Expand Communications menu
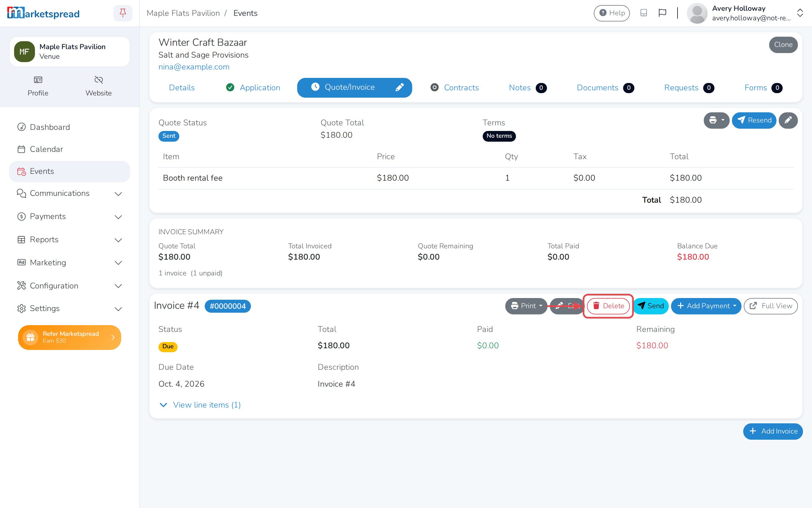This screenshot has width=812, height=508. coord(69,194)
